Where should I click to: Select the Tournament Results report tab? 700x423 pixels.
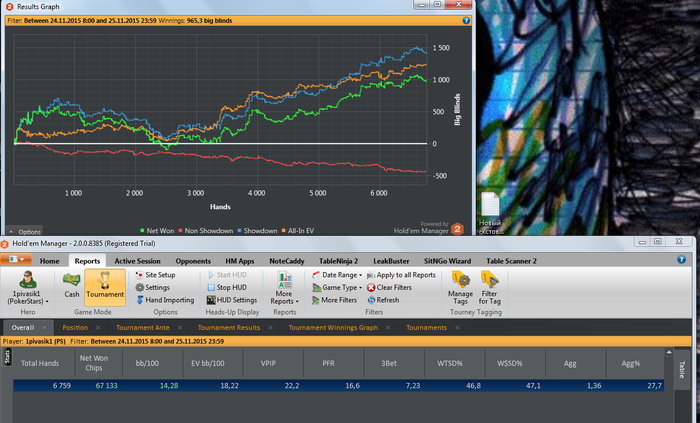[229, 328]
